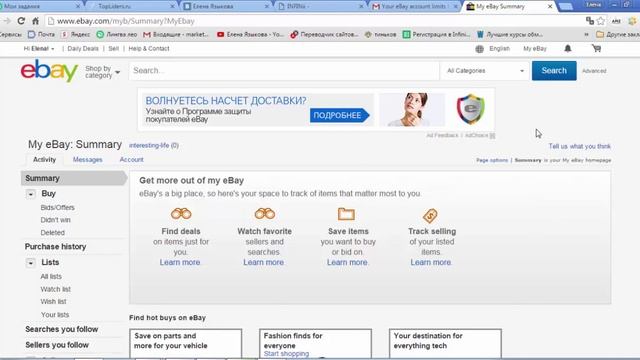Select Summary in the sidebar
640x360 pixels.
coord(73,178)
